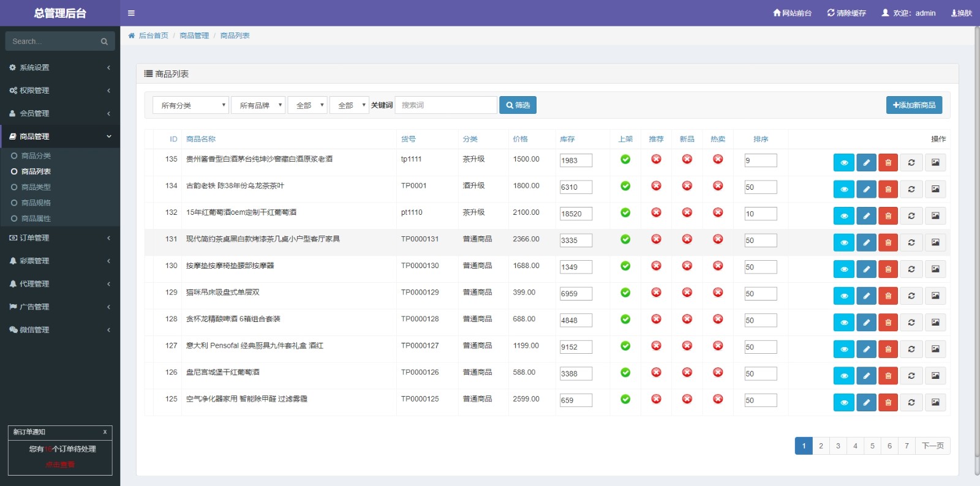This screenshot has height=486, width=980.
Task: Click 清除缓存 in the top bar
Action: (846, 13)
